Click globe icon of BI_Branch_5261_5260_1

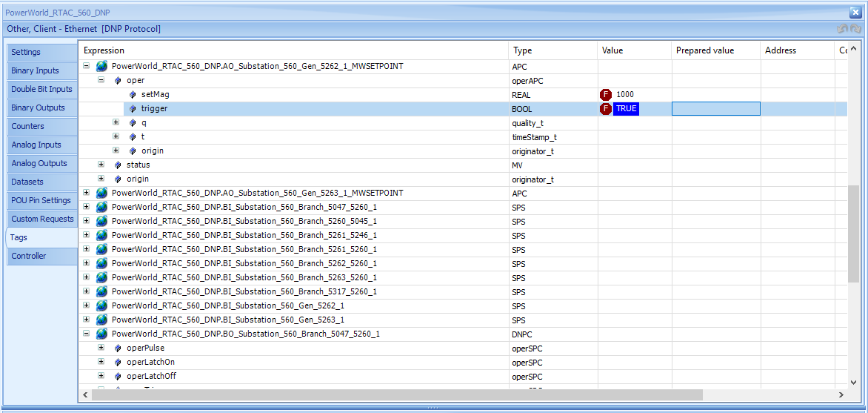(102, 249)
